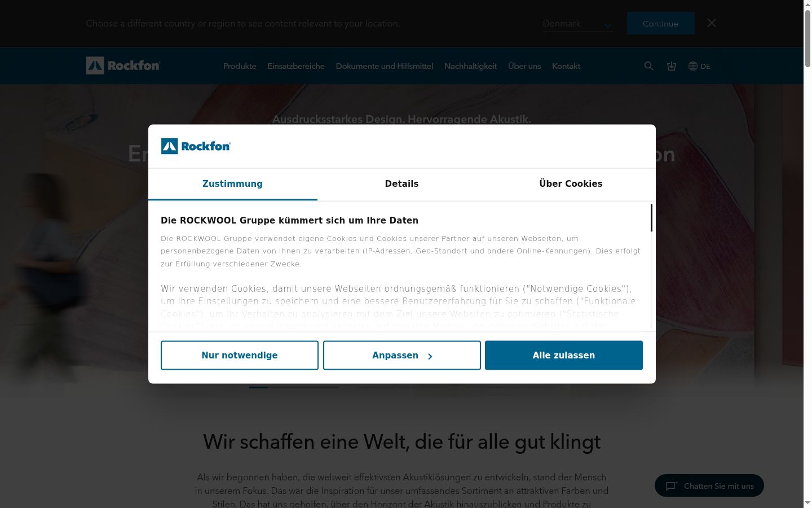Click heading 'Die ROCKWOOL Gruppe kümmert sich um Ihre Daten'

[x=289, y=220]
